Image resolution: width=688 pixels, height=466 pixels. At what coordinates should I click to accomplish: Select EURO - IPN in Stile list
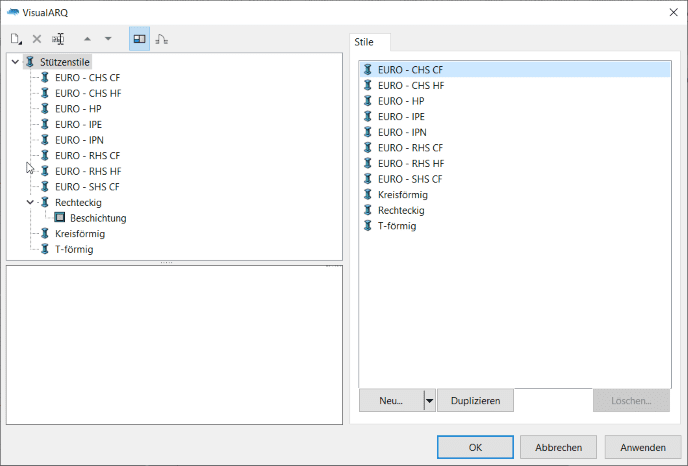515,132
